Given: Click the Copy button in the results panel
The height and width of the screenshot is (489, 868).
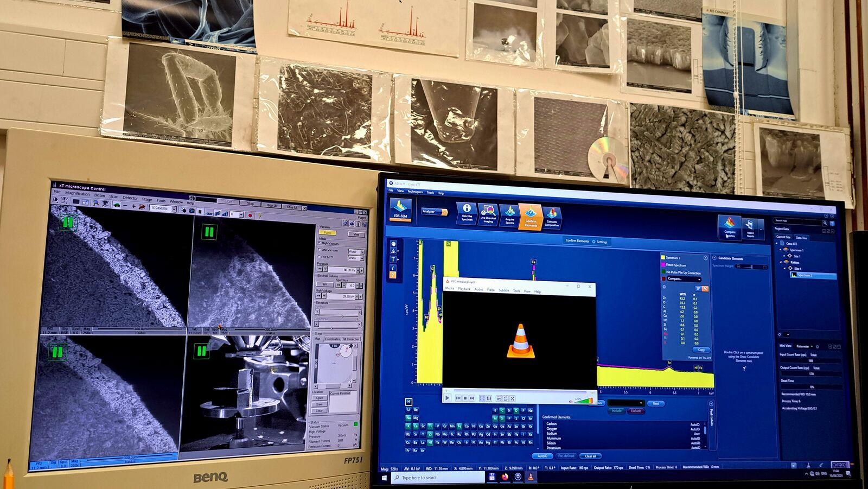Looking at the screenshot, I should [x=701, y=350].
